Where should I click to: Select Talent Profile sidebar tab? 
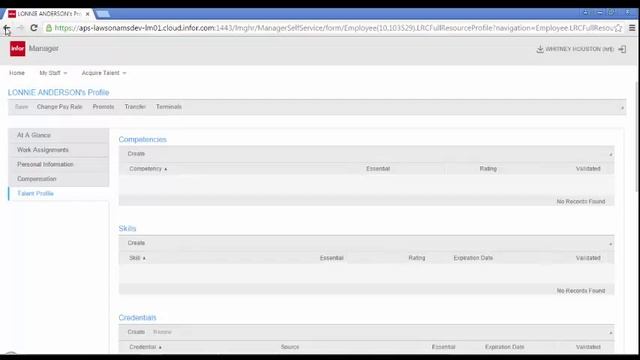(58, 193)
